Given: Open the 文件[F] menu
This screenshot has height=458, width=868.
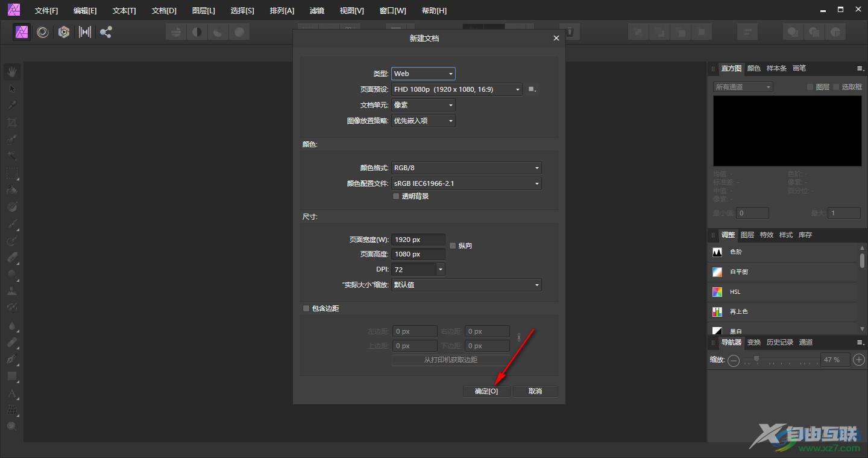Looking at the screenshot, I should (46, 11).
